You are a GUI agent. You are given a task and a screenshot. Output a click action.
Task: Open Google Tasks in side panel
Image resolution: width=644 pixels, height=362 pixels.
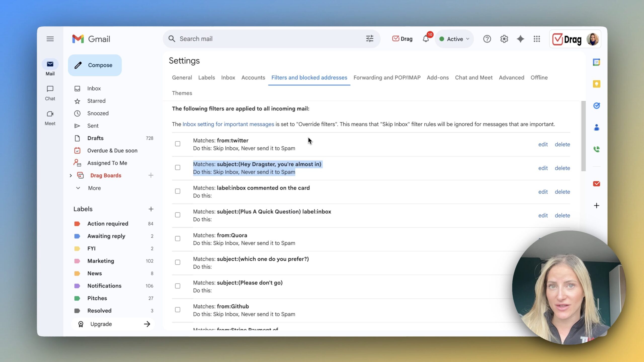pos(596,105)
